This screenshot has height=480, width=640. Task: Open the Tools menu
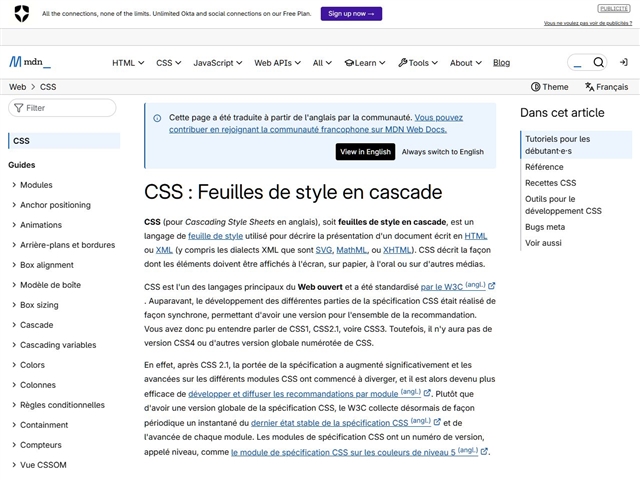[x=418, y=63]
